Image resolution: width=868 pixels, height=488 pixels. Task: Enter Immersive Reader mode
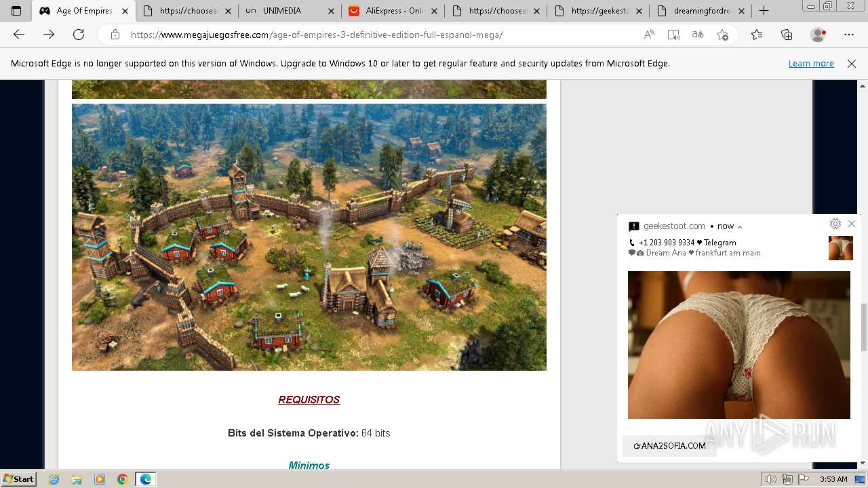pos(673,35)
